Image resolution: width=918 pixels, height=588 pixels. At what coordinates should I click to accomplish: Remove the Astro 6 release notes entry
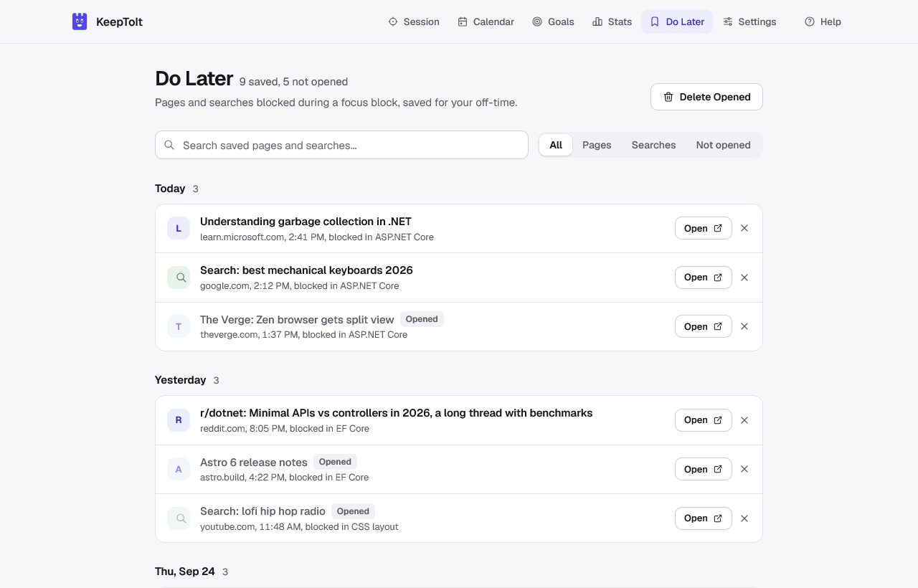coord(744,469)
